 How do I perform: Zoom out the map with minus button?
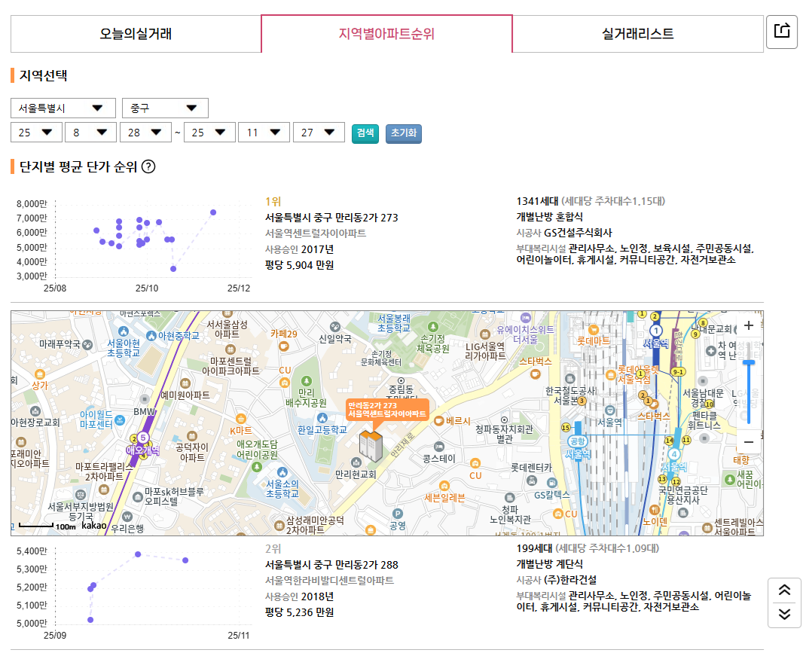point(748,442)
